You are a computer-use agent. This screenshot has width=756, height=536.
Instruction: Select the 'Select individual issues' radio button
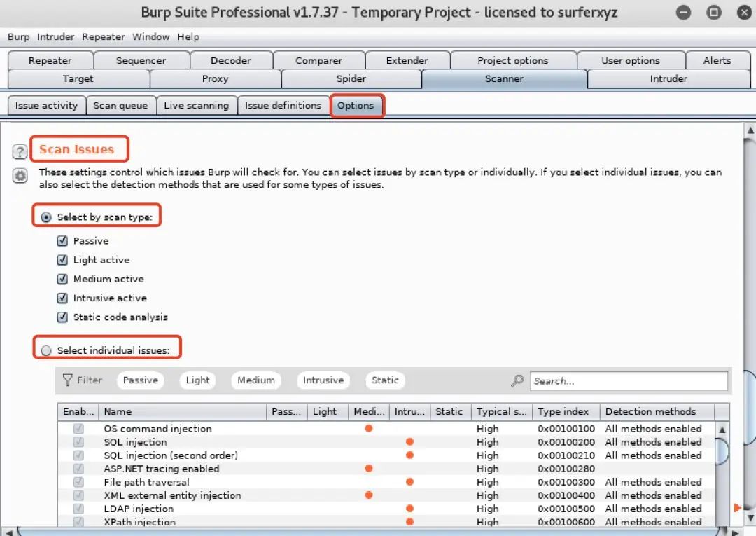point(45,350)
